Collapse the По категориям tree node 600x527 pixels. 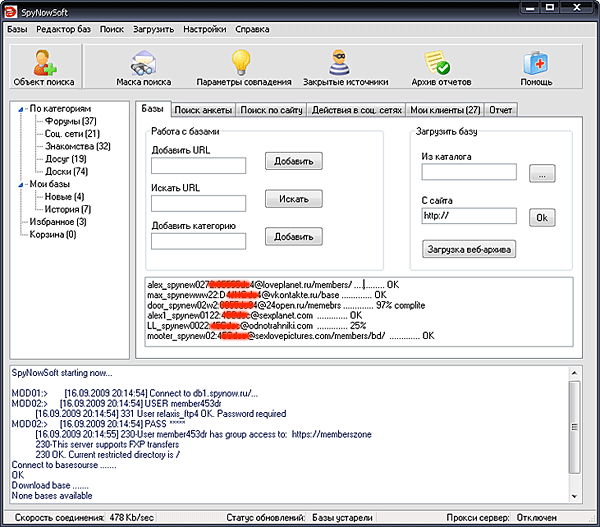[x=21, y=108]
